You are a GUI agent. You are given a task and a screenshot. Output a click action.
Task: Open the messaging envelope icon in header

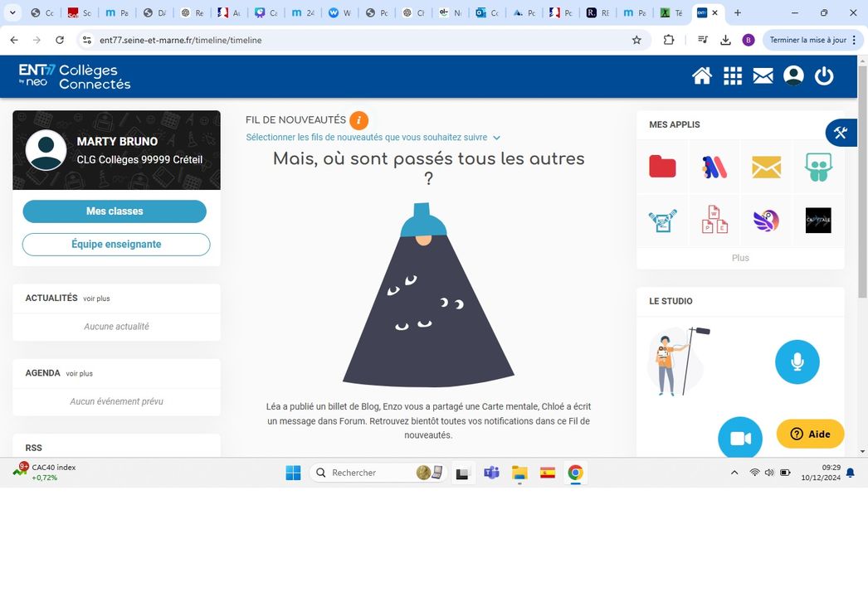point(763,76)
